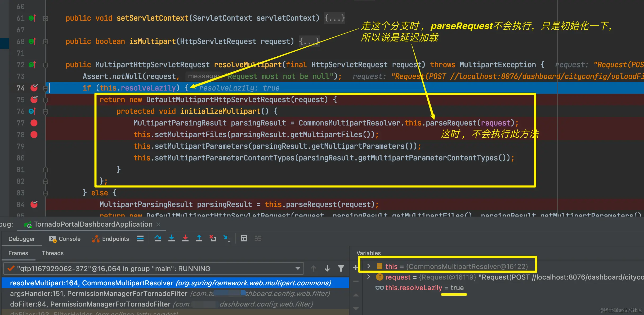This screenshot has height=315, width=644.
Task: Add a new watch with plus button
Action: (x=356, y=267)
